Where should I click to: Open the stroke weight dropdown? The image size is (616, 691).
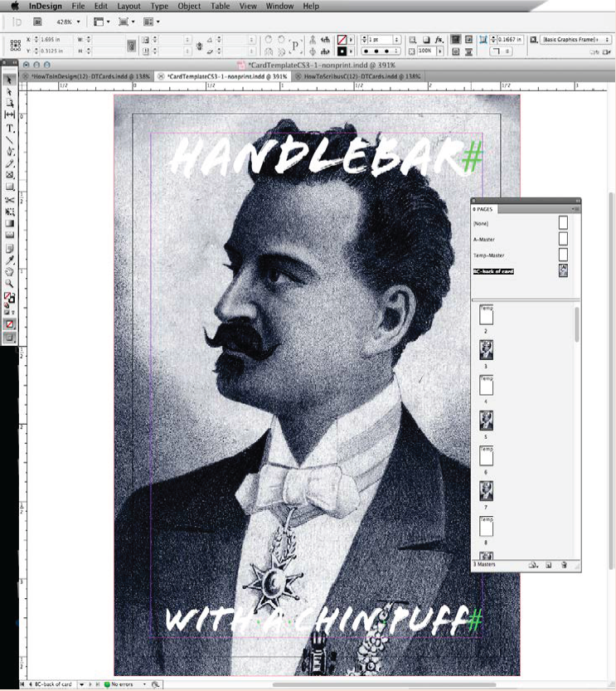click(396, 39)
